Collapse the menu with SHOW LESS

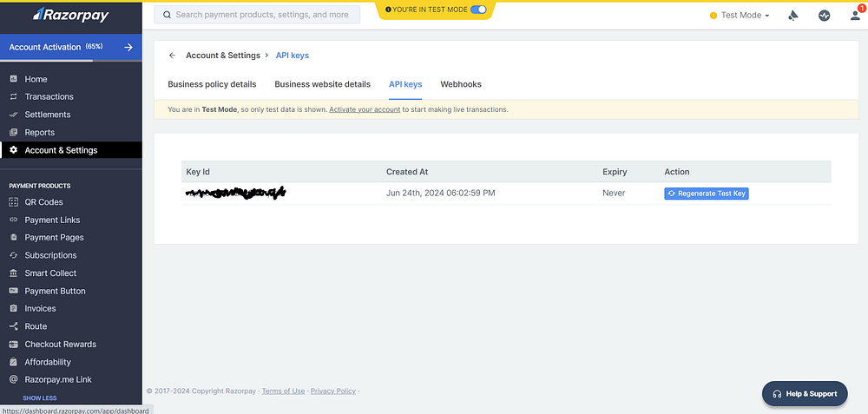(39, 398)
